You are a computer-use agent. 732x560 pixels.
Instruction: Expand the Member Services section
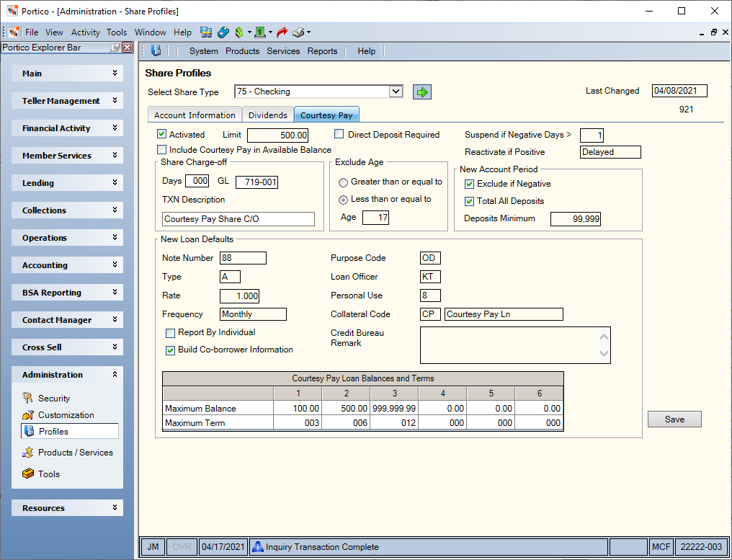[x=67, y=156]
